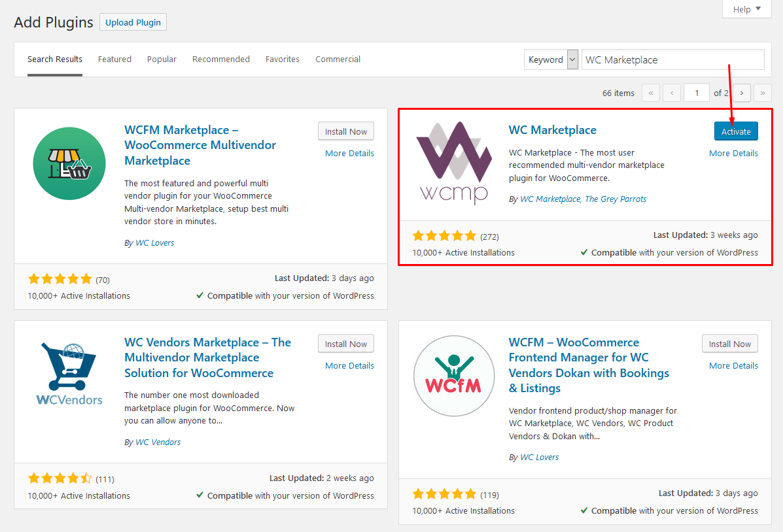Image resolution: width=783 pixels, height=532 pixels.
Task: Click the WCFM Marketplace storefront plugin icon
Action: [x=69, y=163]
